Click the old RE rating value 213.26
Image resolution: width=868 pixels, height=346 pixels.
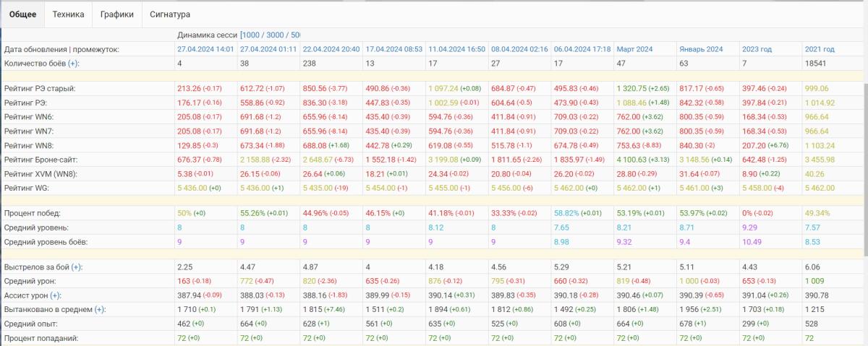tap(189, 88)
